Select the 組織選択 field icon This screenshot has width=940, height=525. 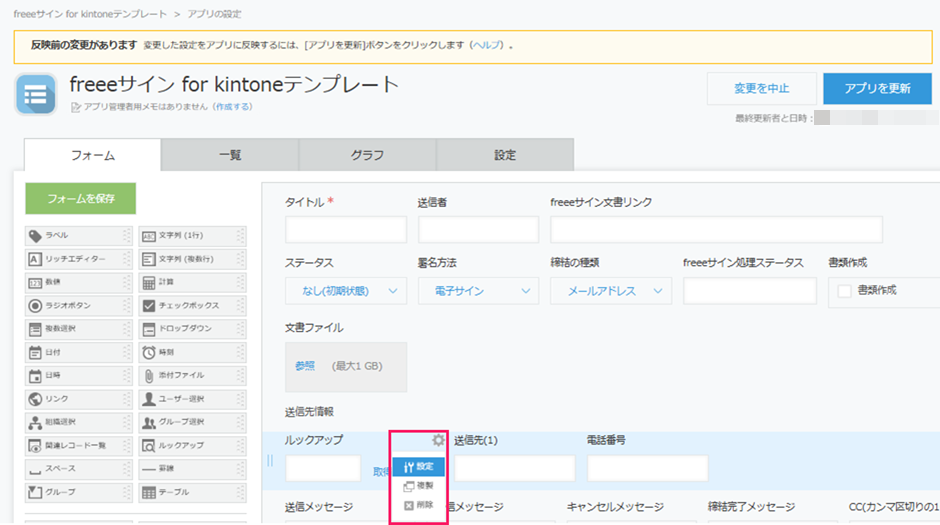coord(35,423)
